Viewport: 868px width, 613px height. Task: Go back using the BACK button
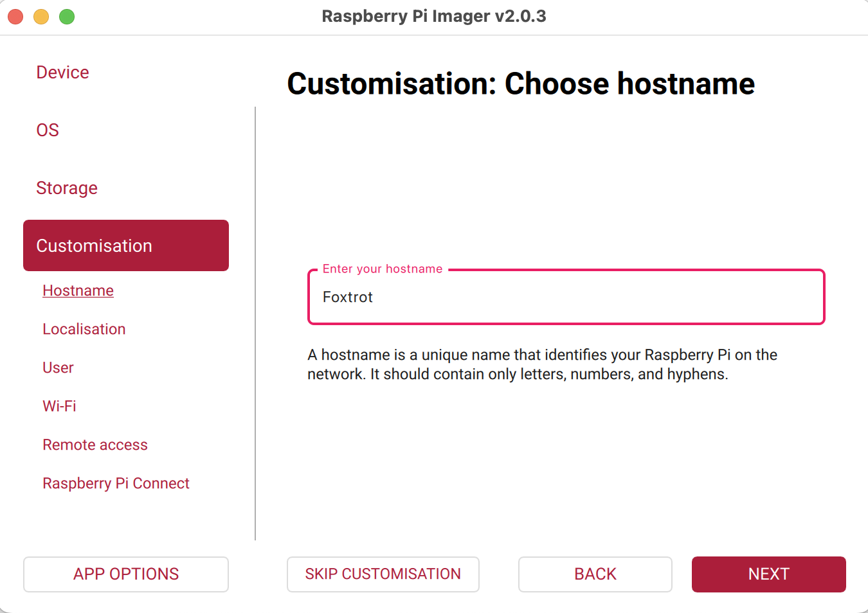[x=595, y=574]
